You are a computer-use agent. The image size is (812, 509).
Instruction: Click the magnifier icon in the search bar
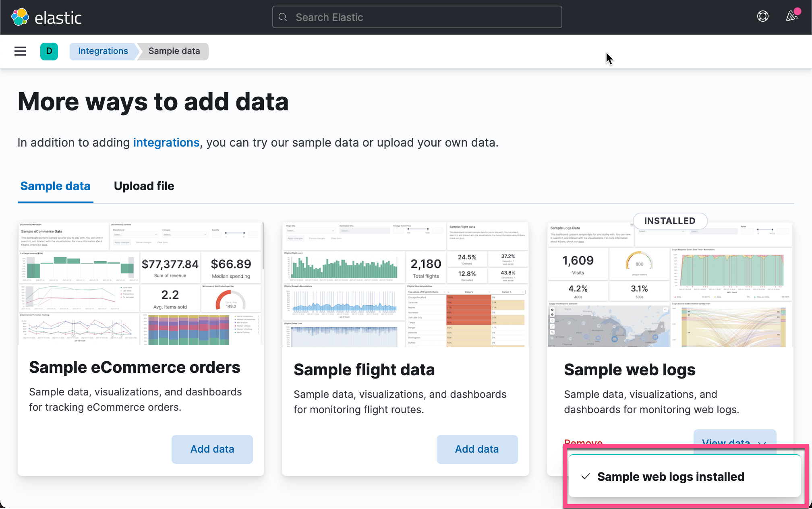coord(283,17)
